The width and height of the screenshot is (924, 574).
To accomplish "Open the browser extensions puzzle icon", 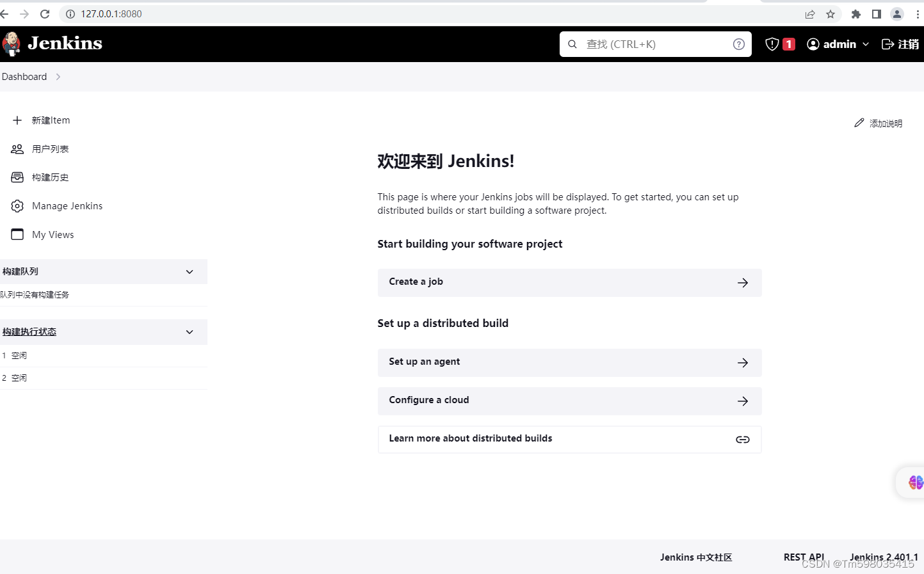I will [856, 14].
